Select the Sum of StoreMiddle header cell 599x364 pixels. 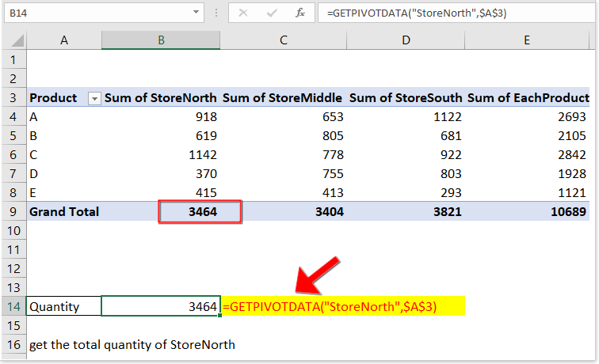pos(283,98)
